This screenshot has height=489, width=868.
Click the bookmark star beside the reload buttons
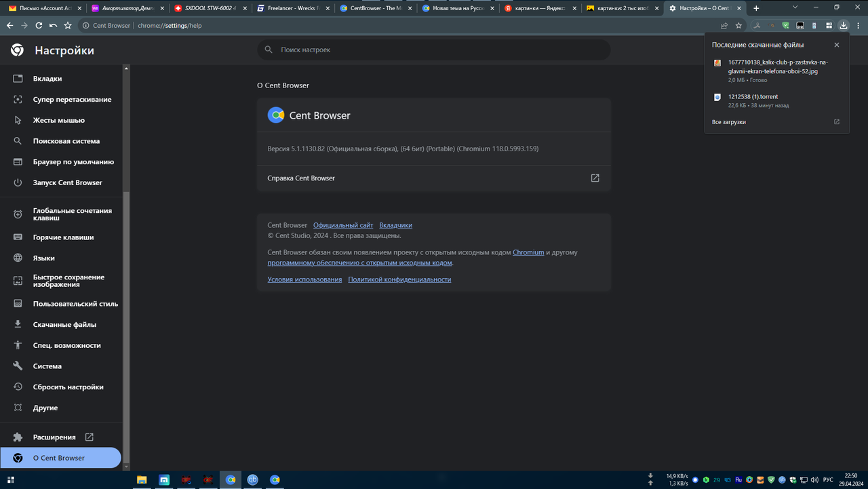68,25
